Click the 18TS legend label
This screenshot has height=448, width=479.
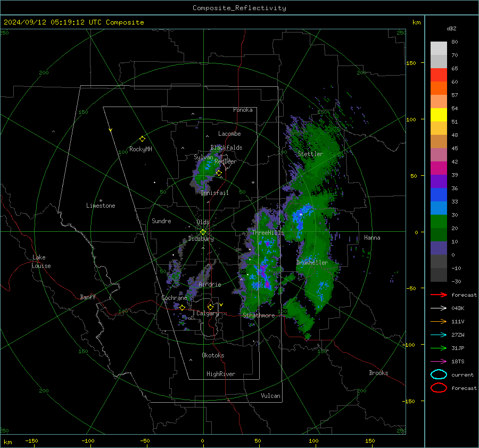point(458,362)
